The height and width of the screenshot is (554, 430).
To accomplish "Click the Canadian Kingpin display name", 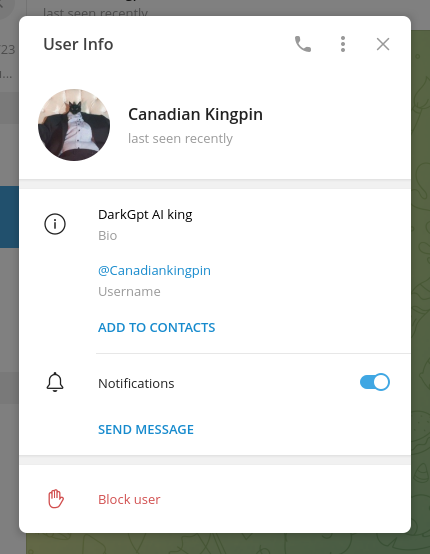I will tap(195, 114).
